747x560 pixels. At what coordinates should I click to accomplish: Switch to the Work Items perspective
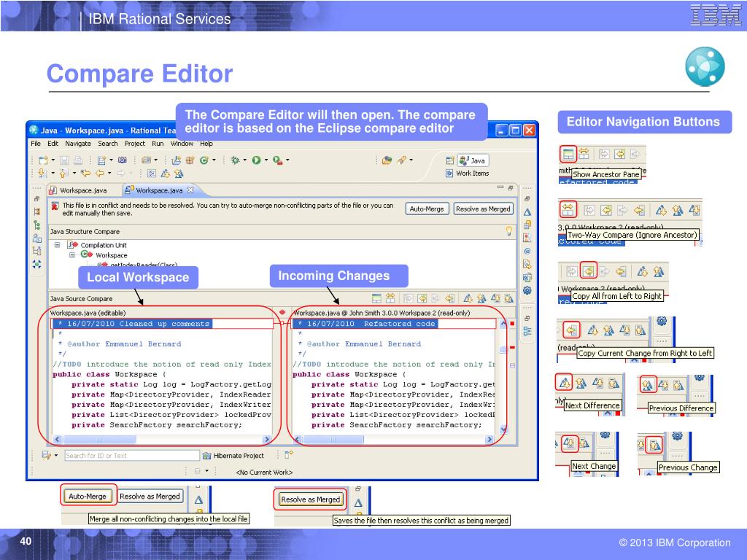(468, 174)
